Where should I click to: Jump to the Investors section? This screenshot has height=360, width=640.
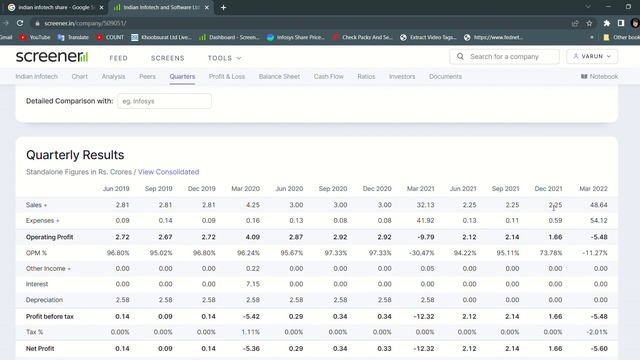coord(402,76)
